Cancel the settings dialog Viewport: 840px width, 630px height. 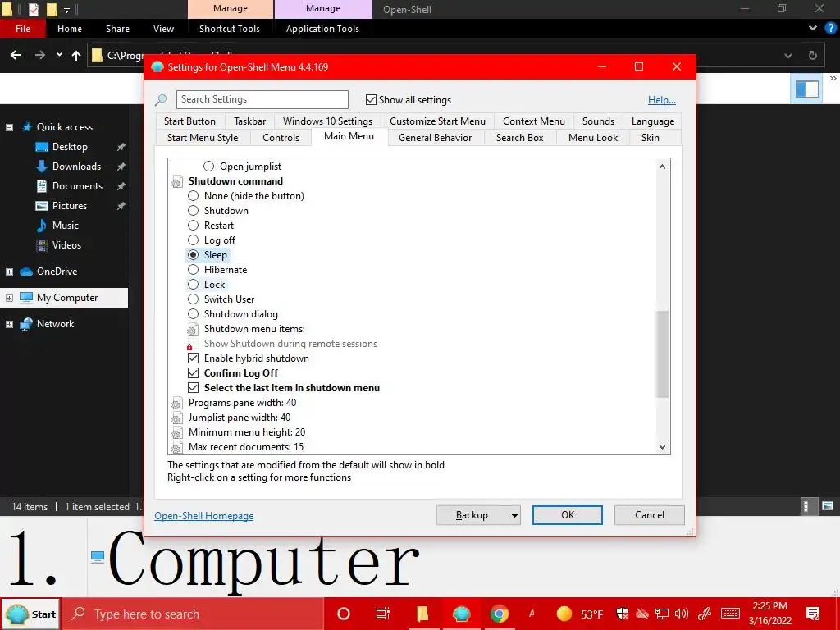pyautogui.click(x=650, y=515)
